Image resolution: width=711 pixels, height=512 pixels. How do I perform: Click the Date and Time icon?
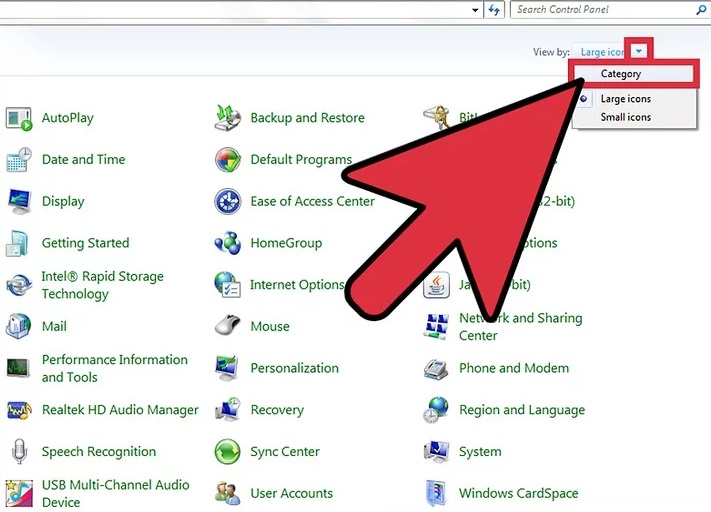(x=19, y=160)
